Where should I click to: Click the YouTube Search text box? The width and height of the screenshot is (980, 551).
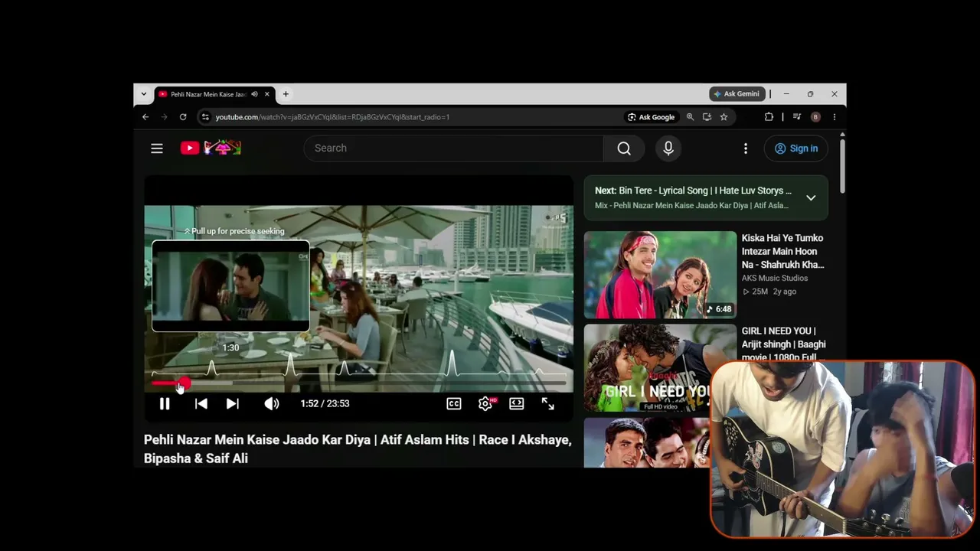453,148
